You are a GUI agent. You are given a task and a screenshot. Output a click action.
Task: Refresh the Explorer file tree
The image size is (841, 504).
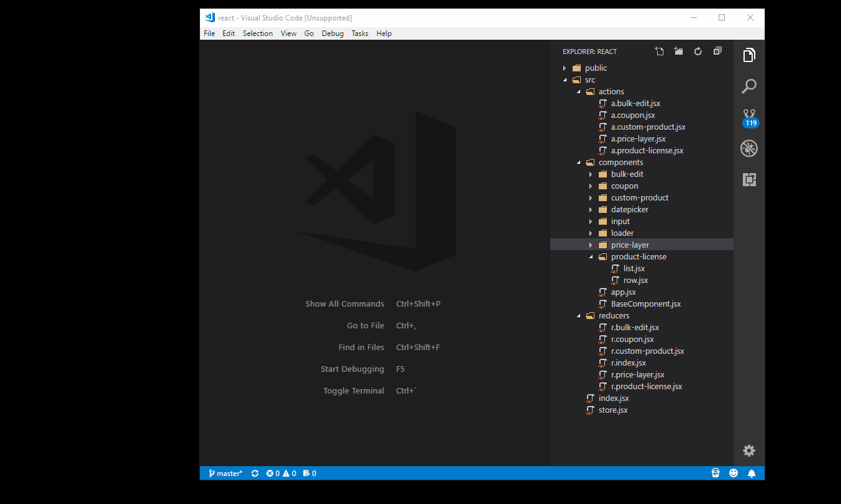[698, 51]
